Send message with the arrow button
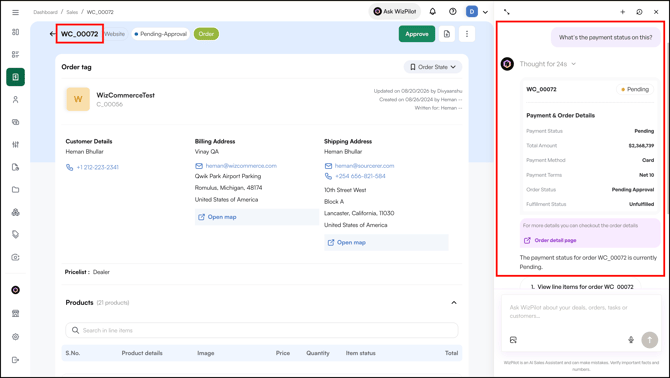Screen dimensions: 670x378 649,340
